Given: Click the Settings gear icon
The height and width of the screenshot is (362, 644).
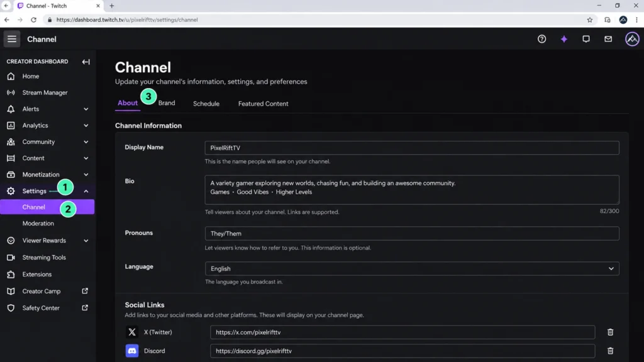Looking at the screenshot, I should point(11,191).
